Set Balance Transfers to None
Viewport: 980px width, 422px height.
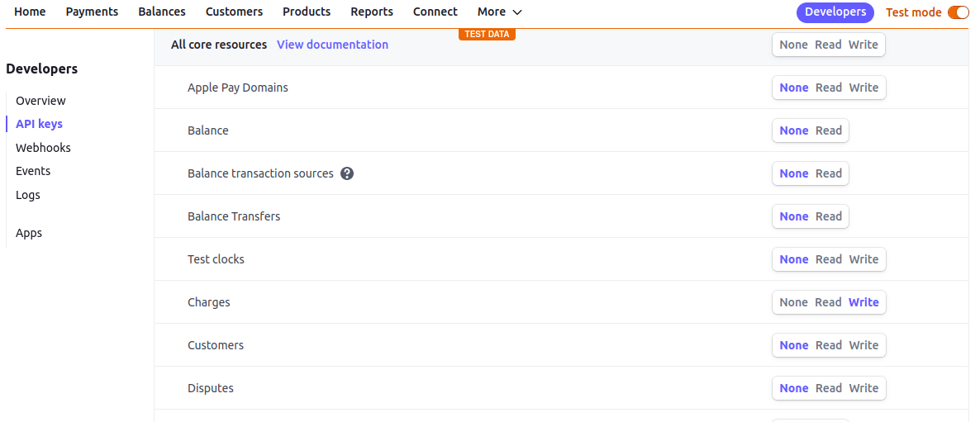[x=794, y=216]
